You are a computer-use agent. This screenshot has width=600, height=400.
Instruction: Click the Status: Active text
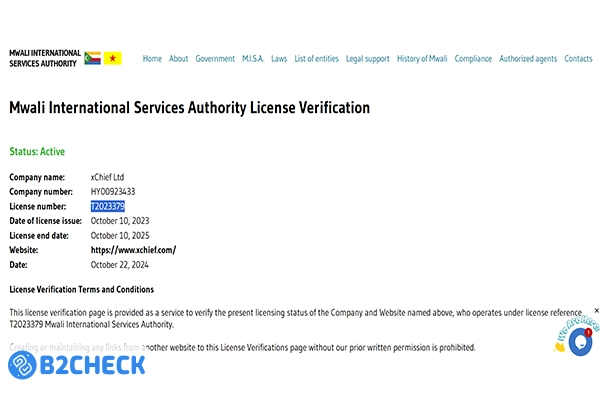click(37, 152)
